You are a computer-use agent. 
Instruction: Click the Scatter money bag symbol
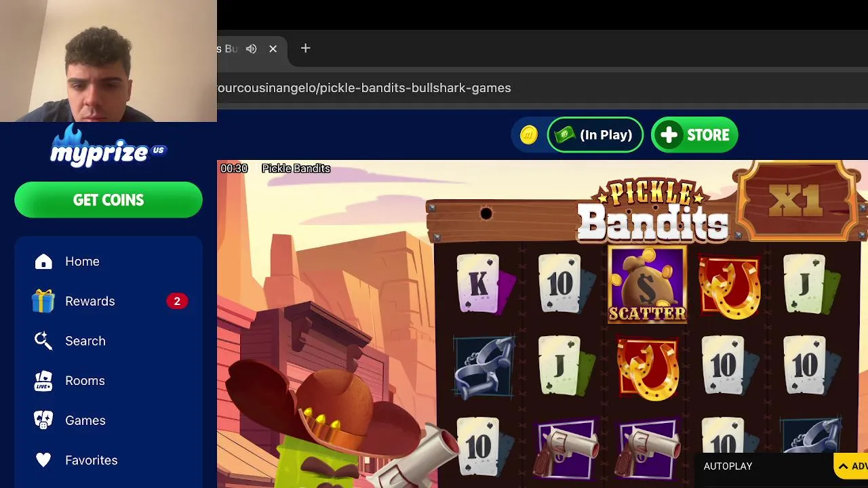(648, 285)
